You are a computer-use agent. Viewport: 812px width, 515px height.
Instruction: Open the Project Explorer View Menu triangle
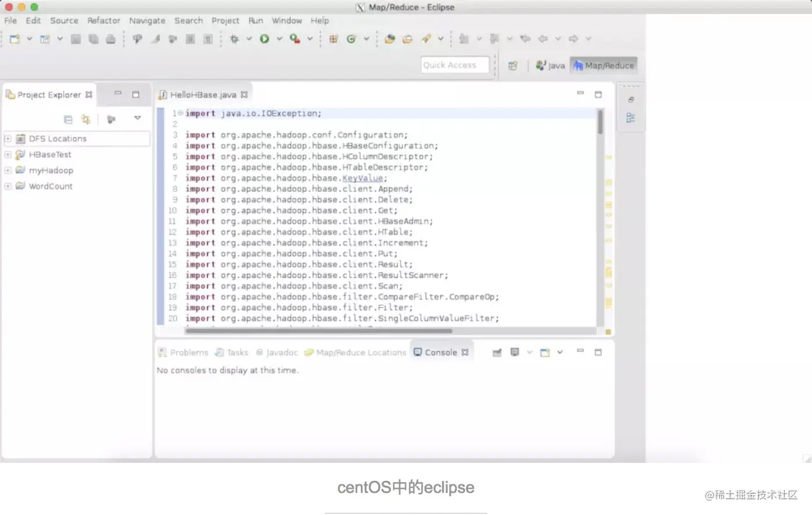click(137, 118)
